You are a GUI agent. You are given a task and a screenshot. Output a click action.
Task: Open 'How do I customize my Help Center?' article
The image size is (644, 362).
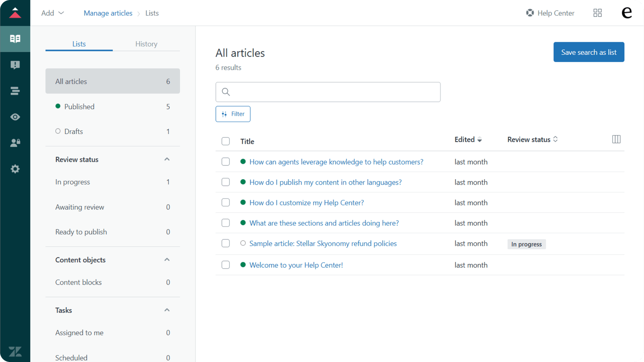click(x=306, y=202)
